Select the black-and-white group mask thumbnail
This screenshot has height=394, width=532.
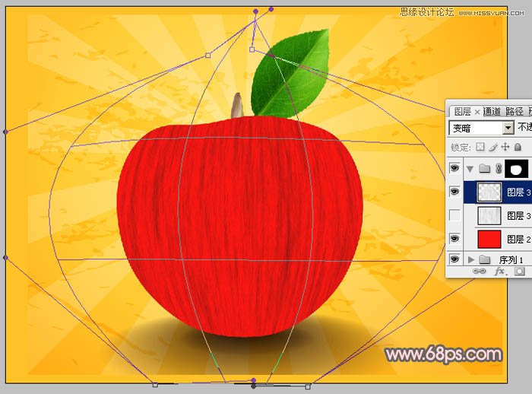(x=516, y=169)
